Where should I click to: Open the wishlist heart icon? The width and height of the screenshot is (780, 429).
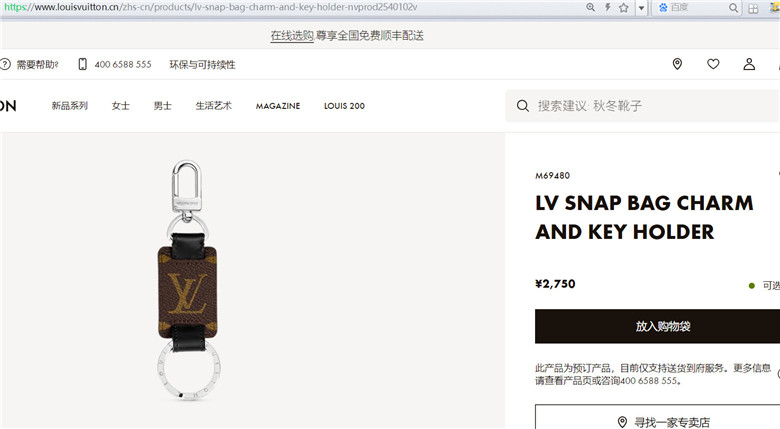(713, 64)
